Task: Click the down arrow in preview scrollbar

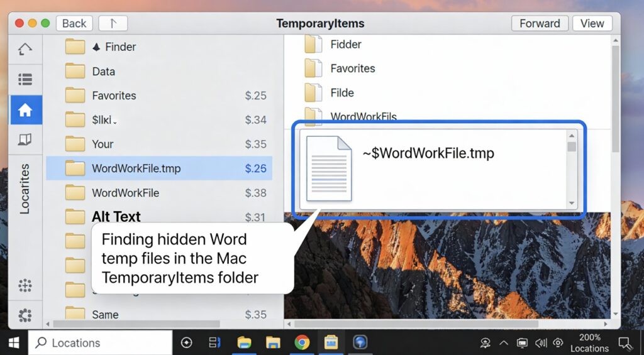Action: 572,203
